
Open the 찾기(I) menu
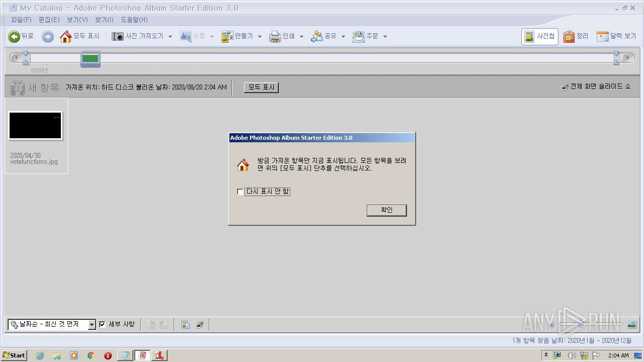coord(104,20)
